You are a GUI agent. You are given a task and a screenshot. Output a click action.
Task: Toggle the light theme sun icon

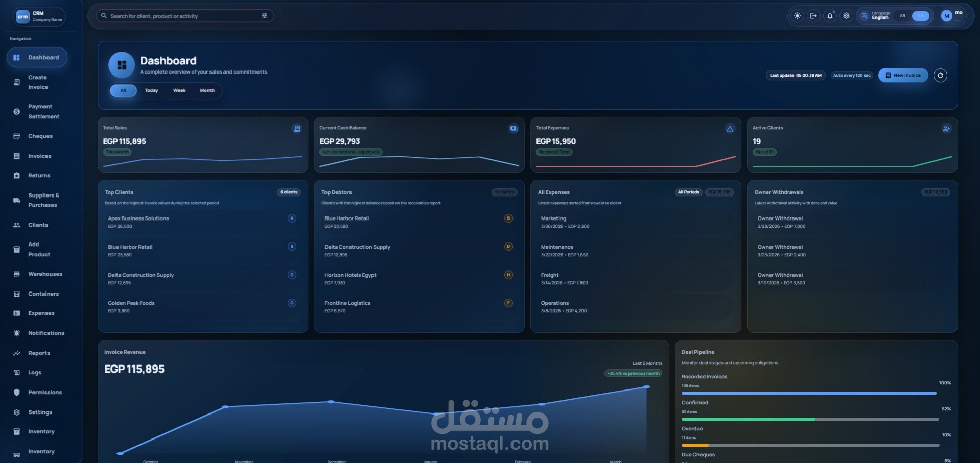tap(797, 16)
